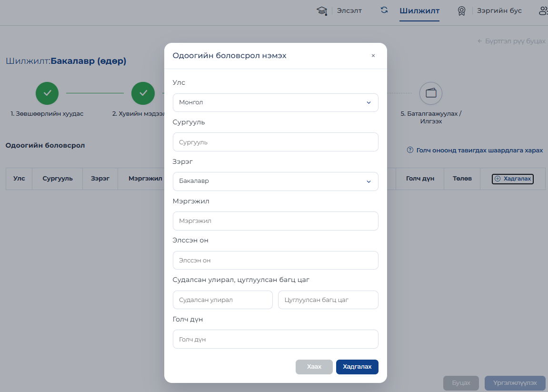This screenshot has width=548, height=392.
Task: Close the Одоогийн боловсрол нэмэх dialog with X
Action: coord(373,56)
